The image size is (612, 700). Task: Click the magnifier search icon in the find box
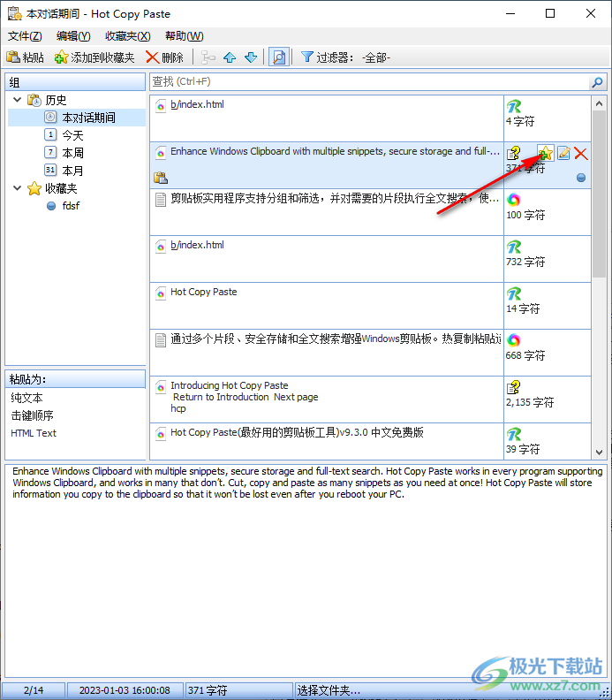[x=597, y=82]
